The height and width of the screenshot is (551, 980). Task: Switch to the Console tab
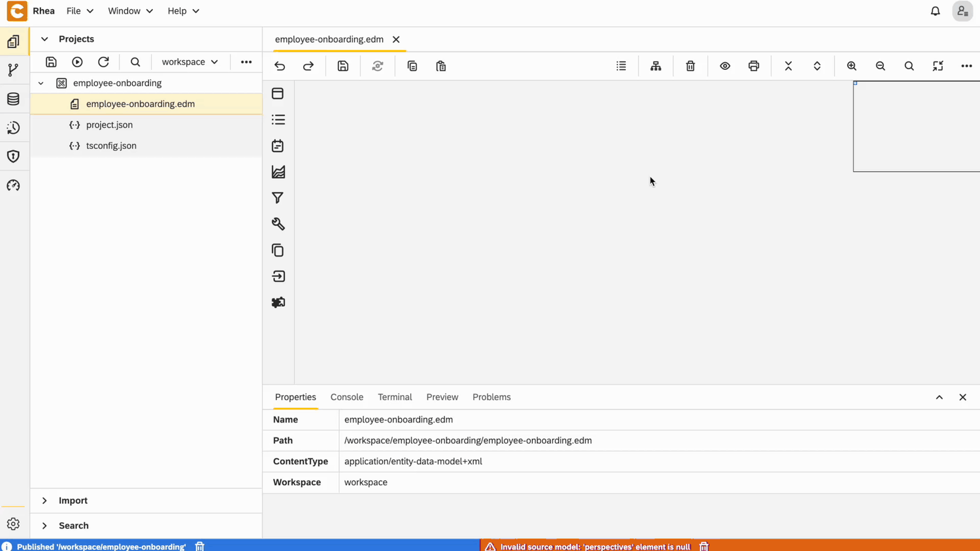pos(347,397)
